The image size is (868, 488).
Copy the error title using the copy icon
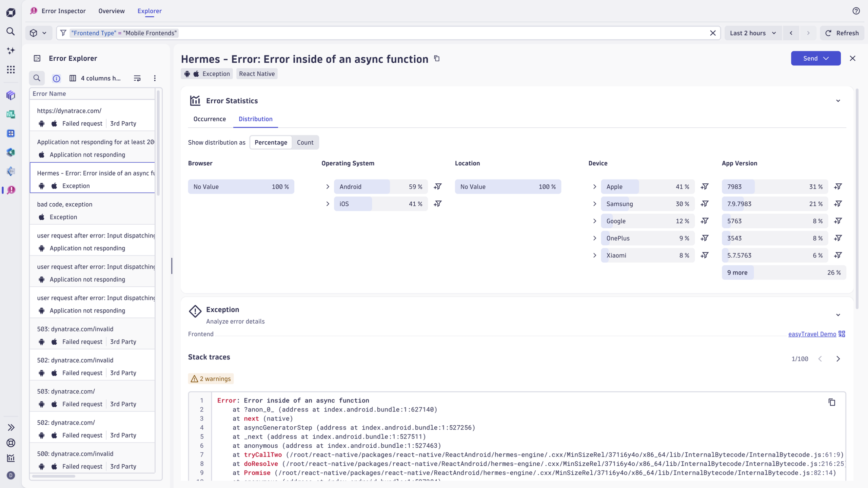pyautogui.click(x=437, y=59)
